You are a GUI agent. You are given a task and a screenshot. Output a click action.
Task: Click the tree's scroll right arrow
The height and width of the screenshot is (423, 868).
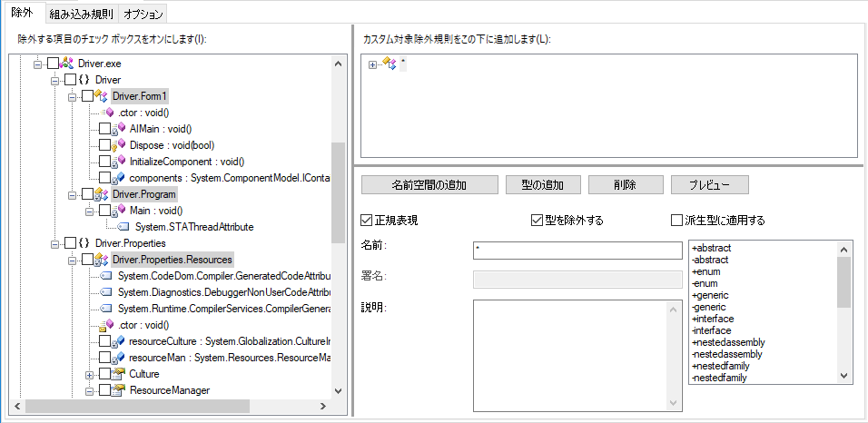[323, 406]
